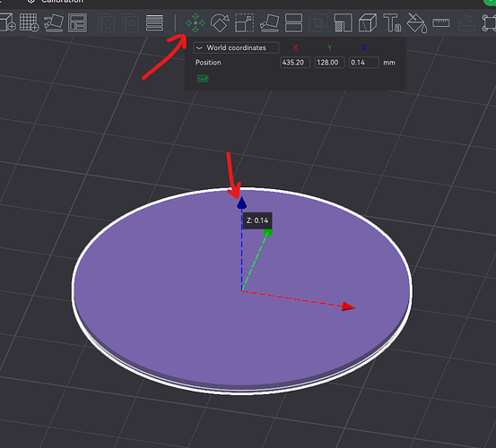The width and height of the screenshot is (496, 448).
Task: Activate the Lay on face tool
Action: pos(269,22)
